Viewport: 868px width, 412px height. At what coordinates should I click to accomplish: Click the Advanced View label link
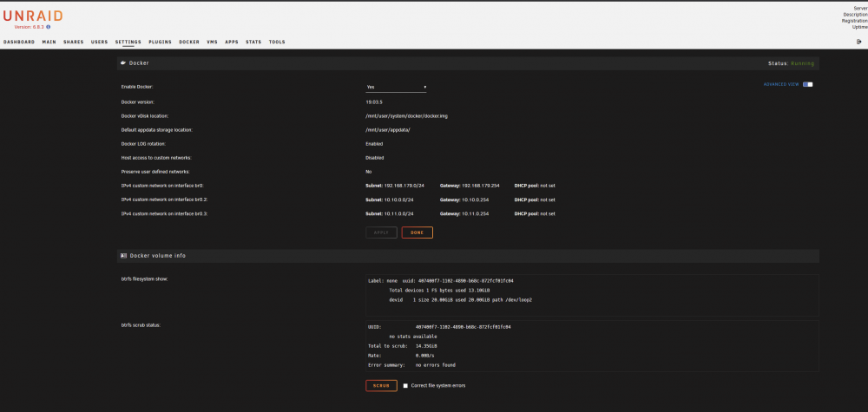point(781,85)
